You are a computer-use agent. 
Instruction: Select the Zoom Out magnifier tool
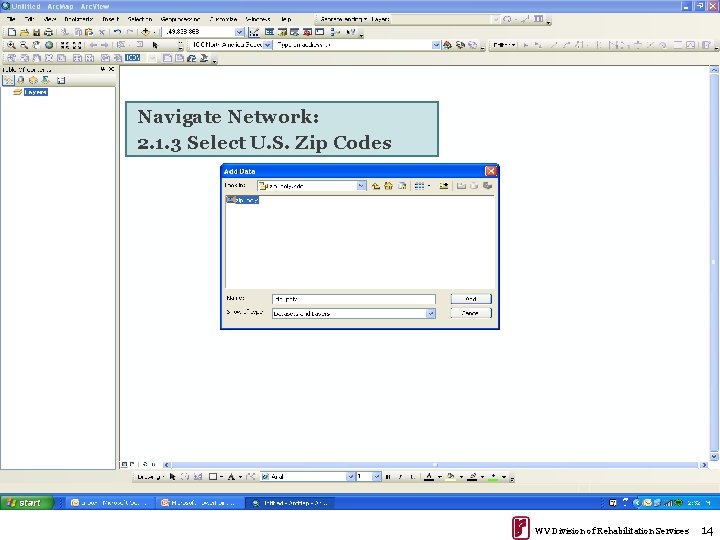(23, 45)
